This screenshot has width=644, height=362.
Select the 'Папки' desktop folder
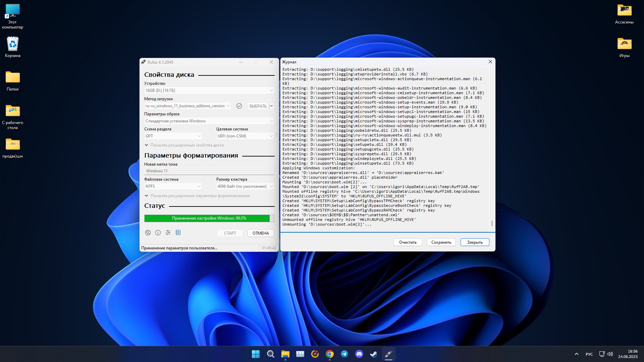point(13,81)
